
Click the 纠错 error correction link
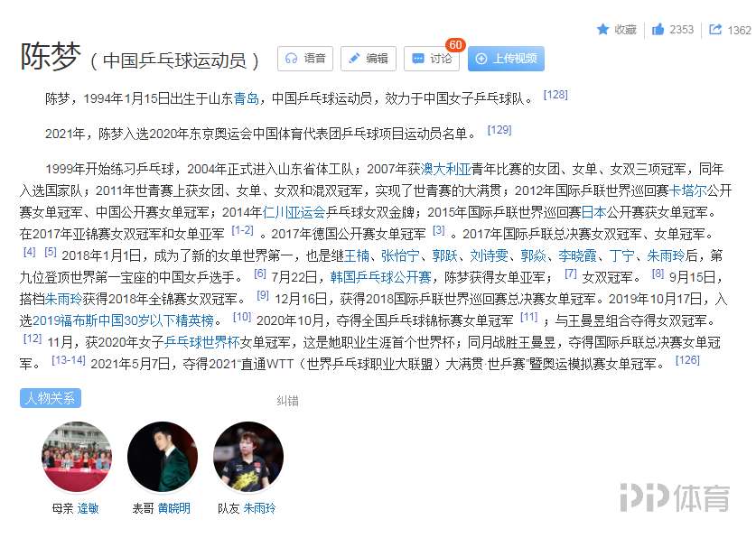click(287, 401)
